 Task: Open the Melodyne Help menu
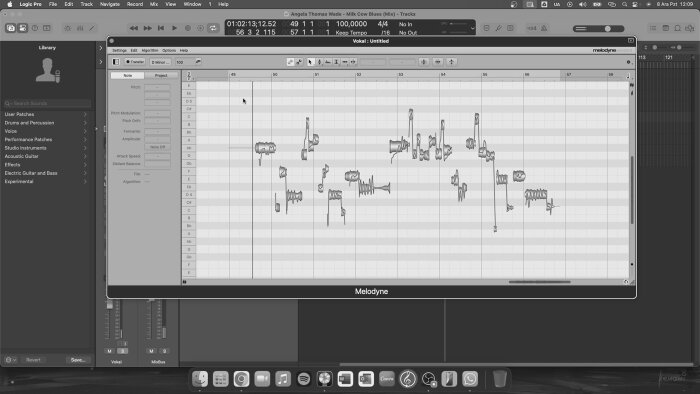pos(184,50)
